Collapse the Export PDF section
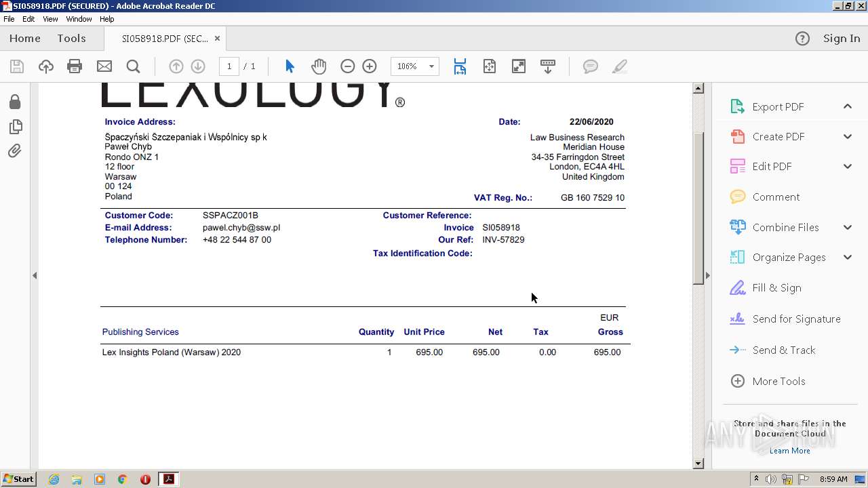 pos(848,106)
